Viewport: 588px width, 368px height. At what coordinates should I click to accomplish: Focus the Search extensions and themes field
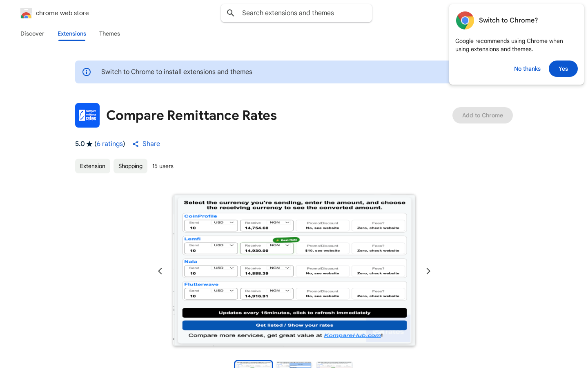[296, 13]
